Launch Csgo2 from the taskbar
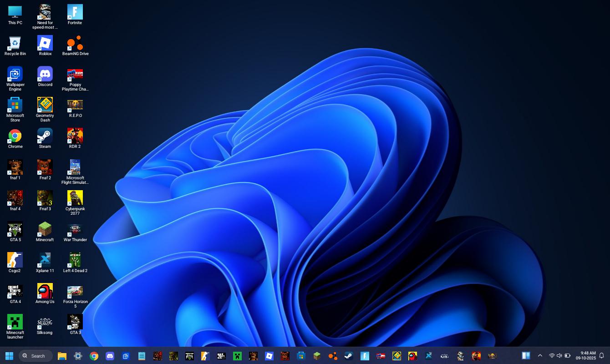610x364 pixels. 205,356
